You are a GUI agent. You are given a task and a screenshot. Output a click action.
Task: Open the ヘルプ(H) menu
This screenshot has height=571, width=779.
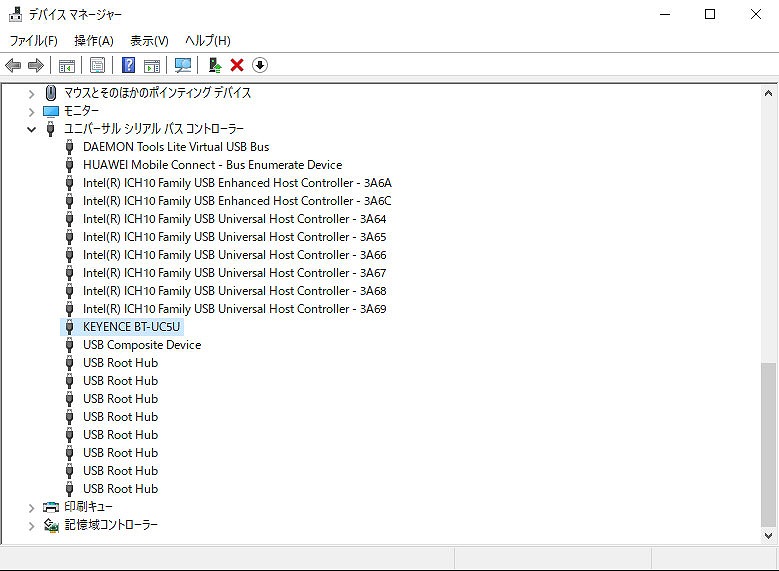click(207, 40)
